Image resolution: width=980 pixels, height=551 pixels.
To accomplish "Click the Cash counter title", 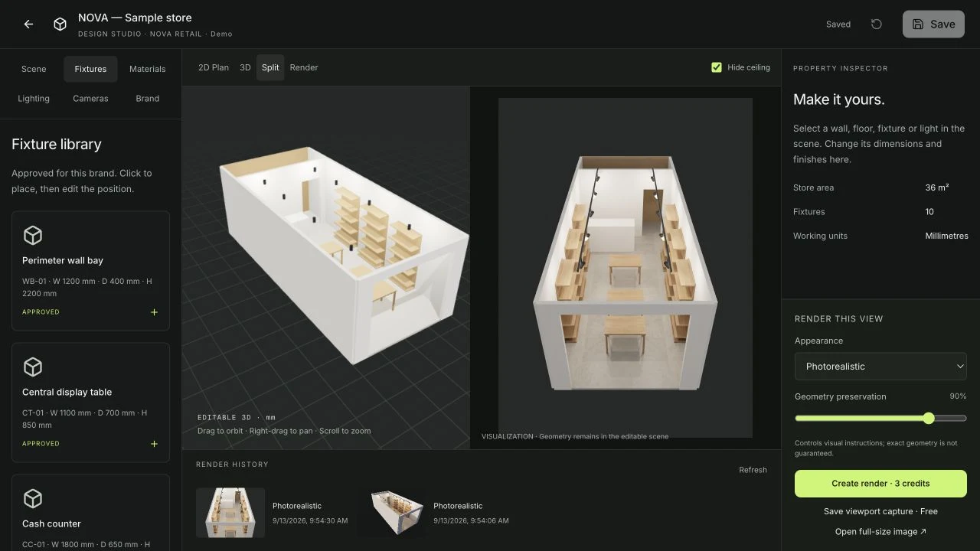I will coord(51,523).
